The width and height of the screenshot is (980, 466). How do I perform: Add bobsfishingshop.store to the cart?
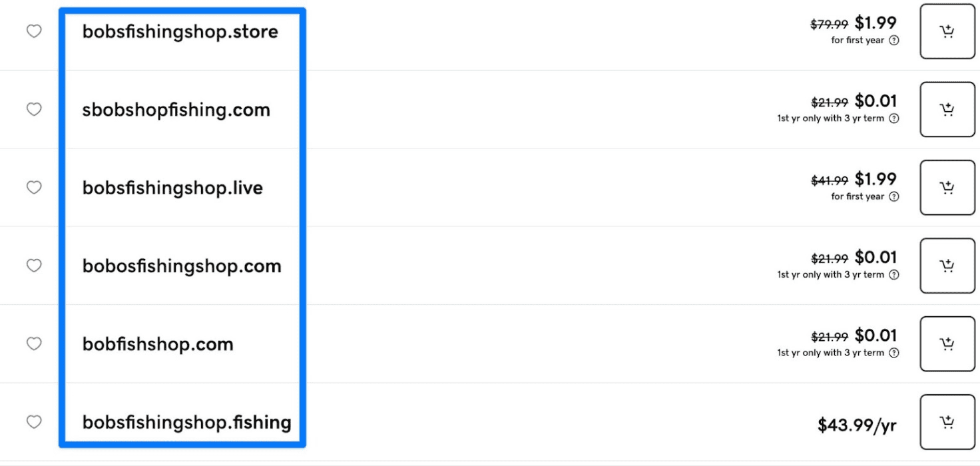[x=947, y=31]
